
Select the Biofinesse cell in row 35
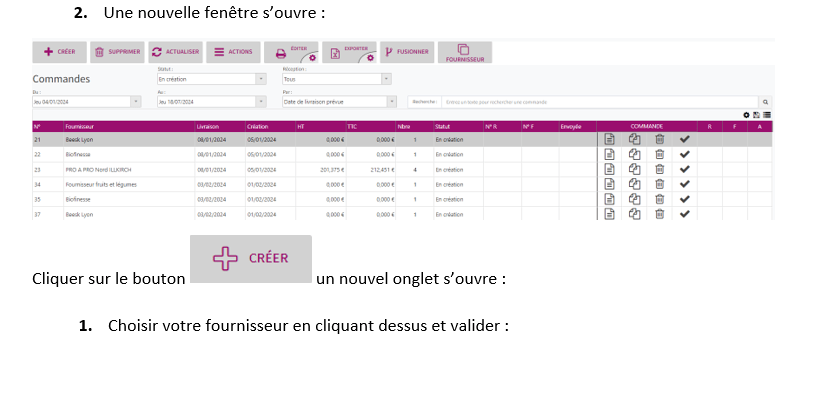click(x=129, y=200)
